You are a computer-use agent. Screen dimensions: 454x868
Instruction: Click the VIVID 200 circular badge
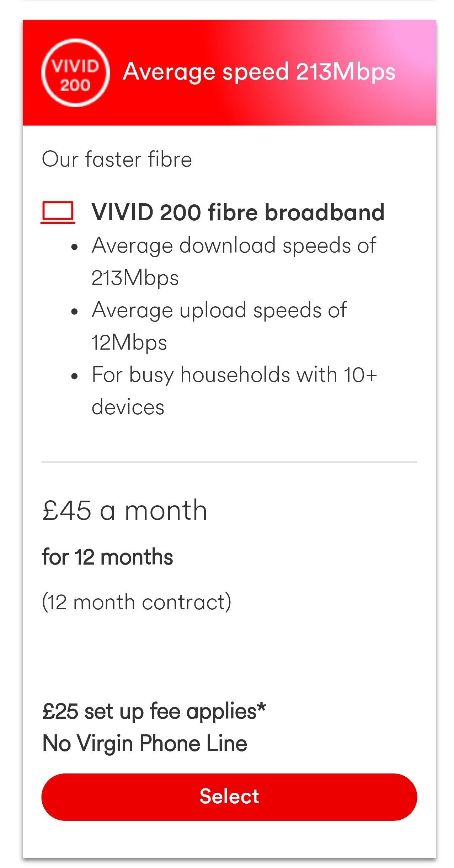[x=75, y=73]
